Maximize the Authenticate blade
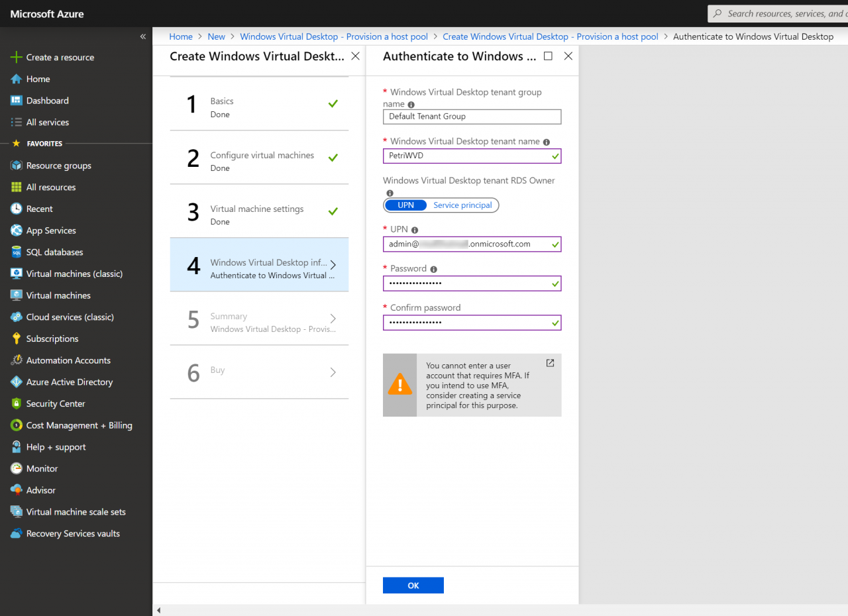This screenshot has width=848, height=616. [x=548, y=56]
